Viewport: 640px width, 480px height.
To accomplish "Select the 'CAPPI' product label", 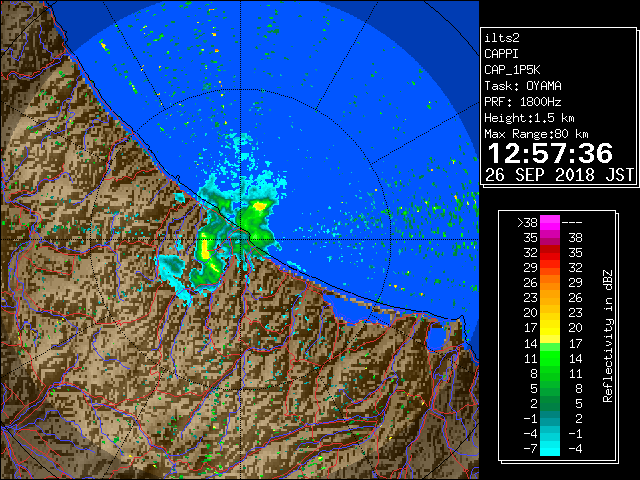I will (501, 54).
